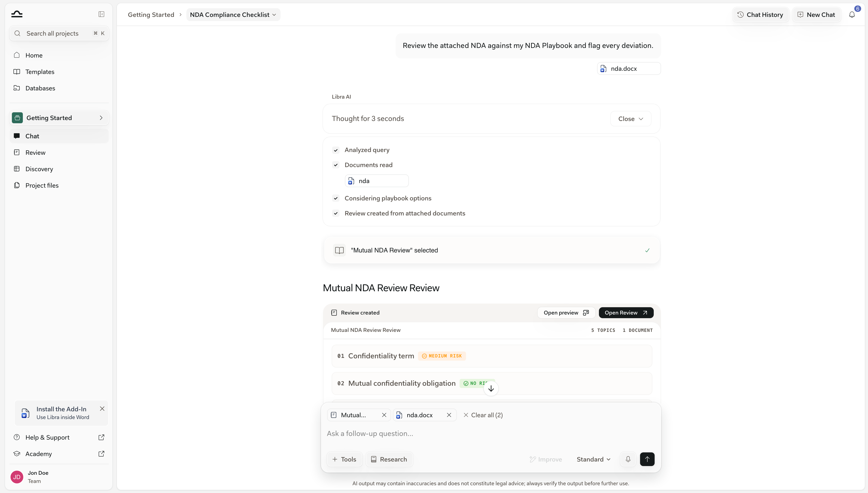Click the microphone voice input icon
Viewport: 868px width, 493px height.
[x=628, y=459]
